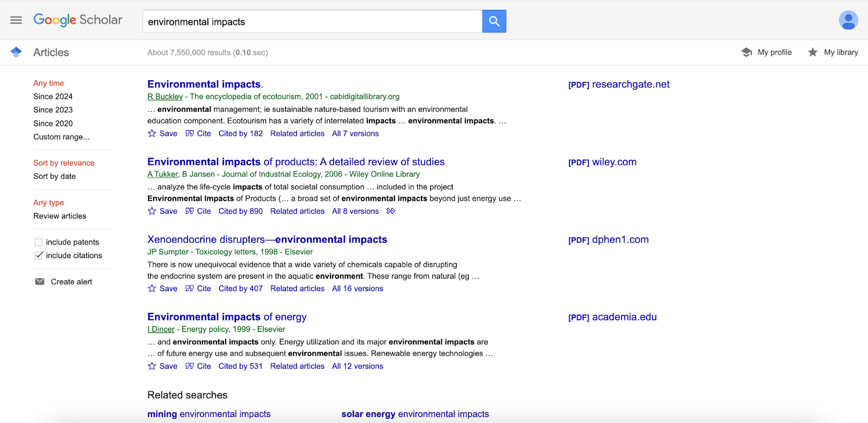Uncheck the include citations checkbox
The height and width of the screenshot is (423, 868).
point(39,255)
